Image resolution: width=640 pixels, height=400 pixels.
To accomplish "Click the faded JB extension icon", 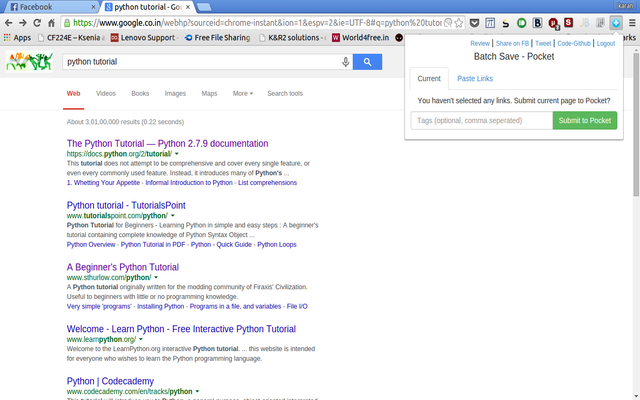I will click(x=584, y=23).
